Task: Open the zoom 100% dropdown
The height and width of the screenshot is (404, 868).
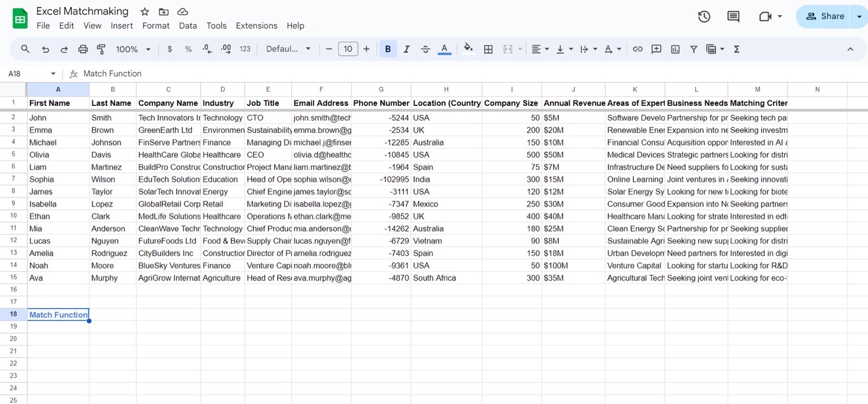Action: point(133,49)
